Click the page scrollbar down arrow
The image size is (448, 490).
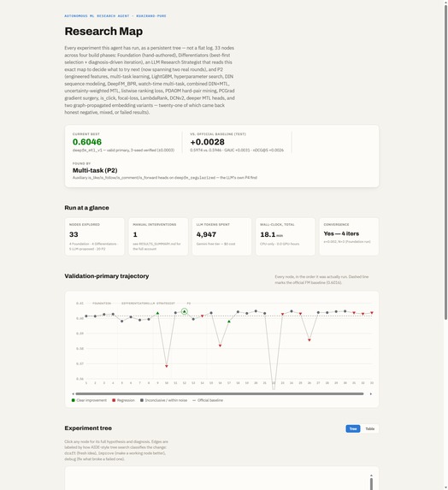tap(445, 487)
